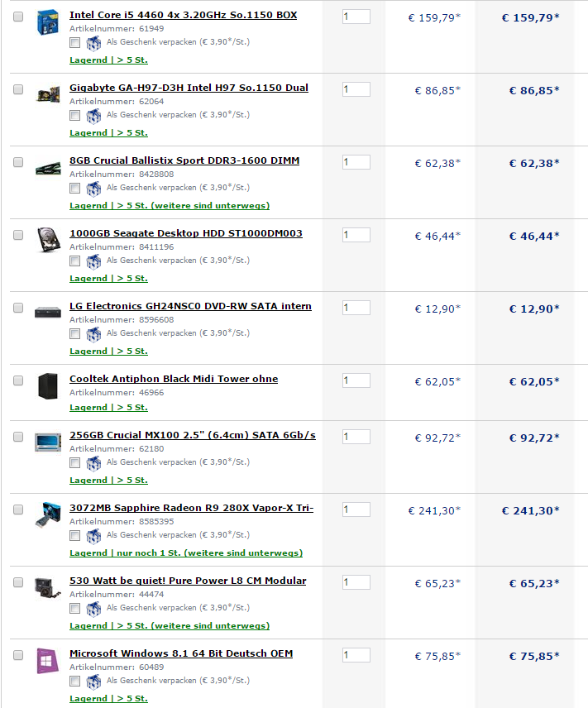The image size is (588, 708).
Task: Select the Intel Core i5 4460 row checkbox
Action: [18, 17]
